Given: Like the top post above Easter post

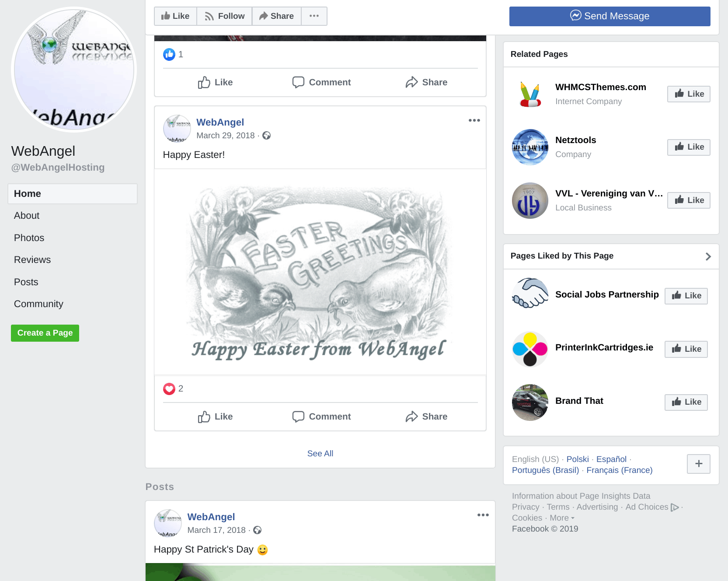Looking at the screenshot, I should coord(215,82).
